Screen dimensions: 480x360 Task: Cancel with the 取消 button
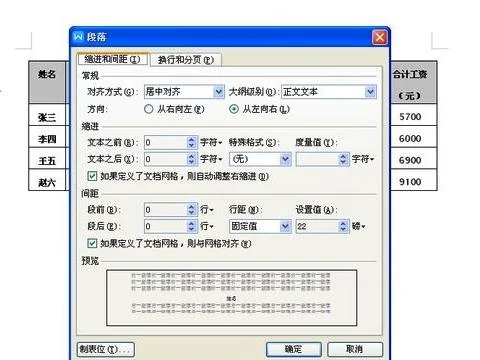coord(355,349)
